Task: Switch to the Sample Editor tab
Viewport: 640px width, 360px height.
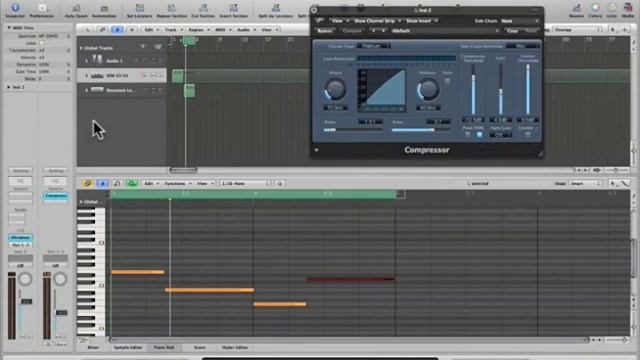Action: (128, 347)
